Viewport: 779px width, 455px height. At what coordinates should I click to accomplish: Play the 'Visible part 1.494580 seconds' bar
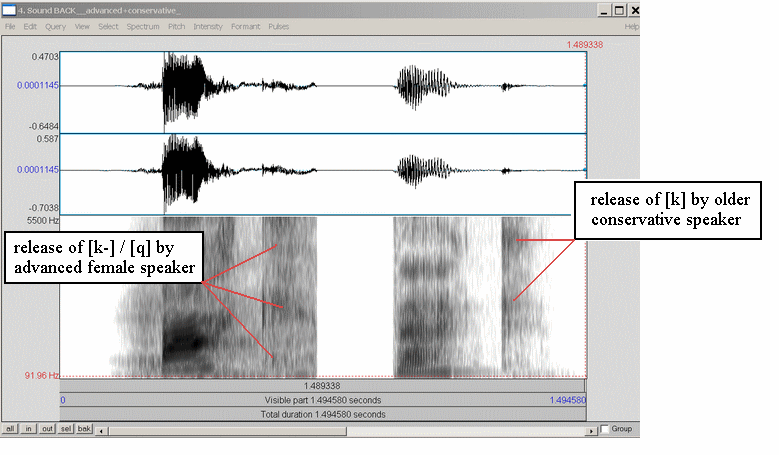point(322,399)
